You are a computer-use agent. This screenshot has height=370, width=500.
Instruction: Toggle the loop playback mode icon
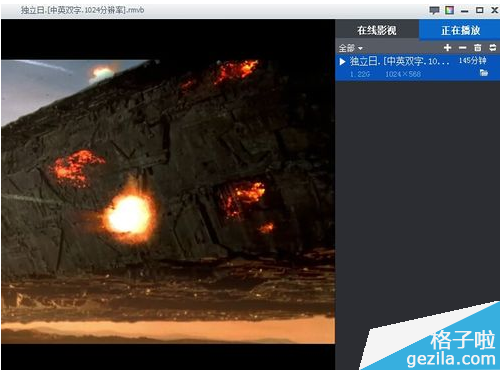493,48
